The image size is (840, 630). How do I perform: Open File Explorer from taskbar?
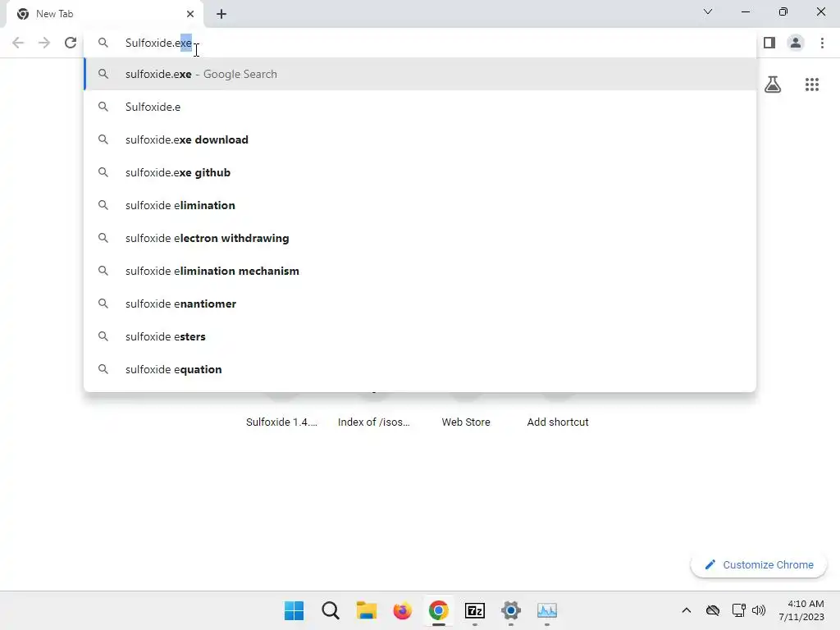[367, 610]
